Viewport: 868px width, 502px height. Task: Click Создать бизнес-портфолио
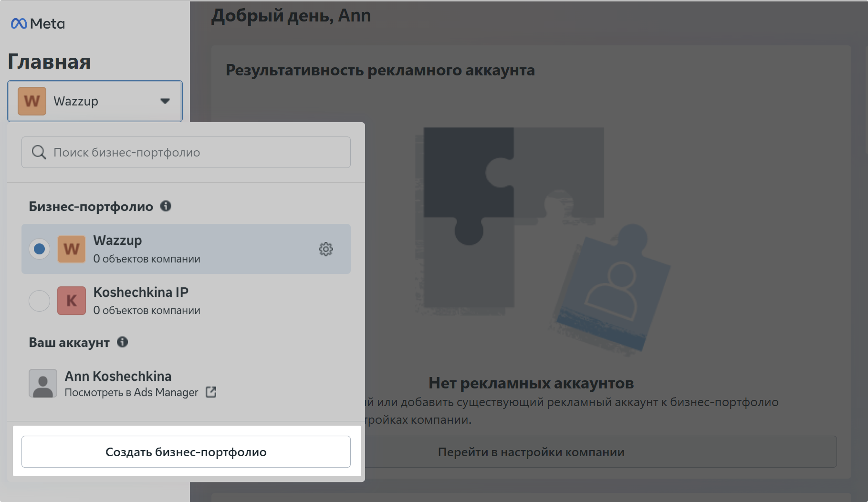click(186, 451)
